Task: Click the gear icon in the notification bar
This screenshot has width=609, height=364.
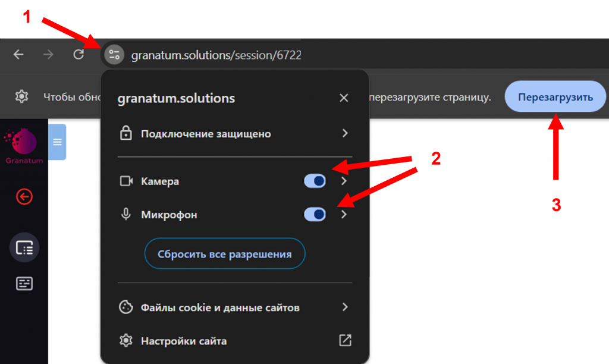Action: tap(22, 96)
